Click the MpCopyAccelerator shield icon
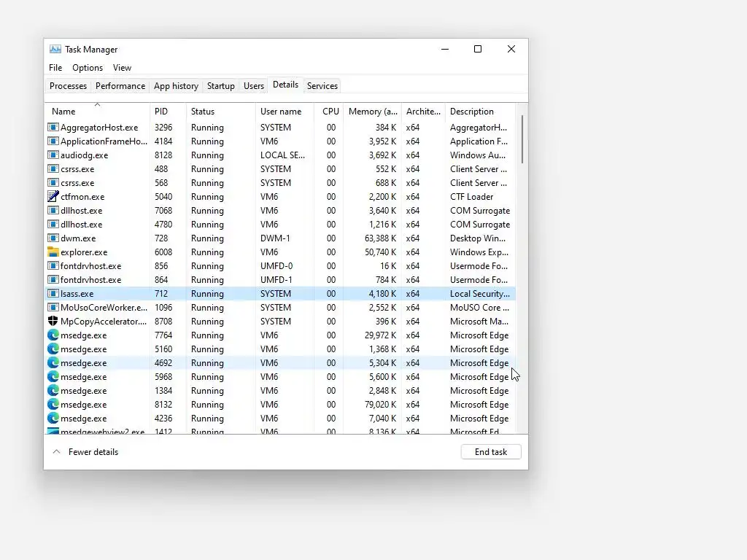 [x=53, y=321]
